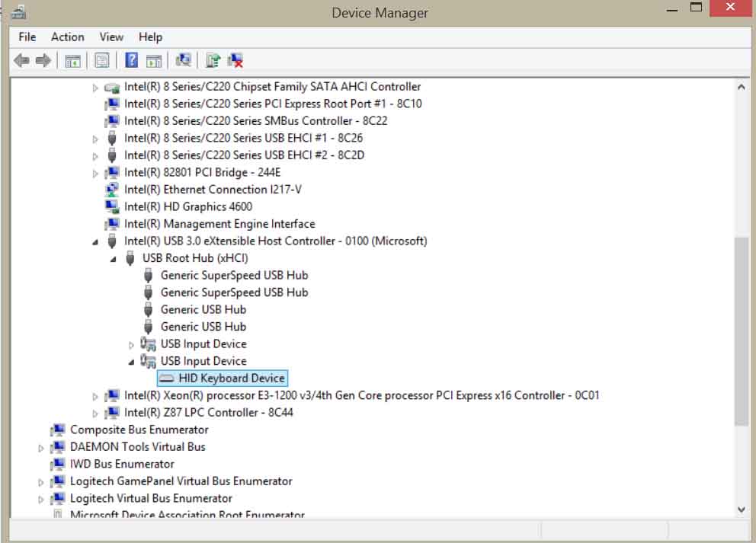The image size is (756, 543).
Task: Click display icon of HD Graphics 4600
Action: [112, 206]
